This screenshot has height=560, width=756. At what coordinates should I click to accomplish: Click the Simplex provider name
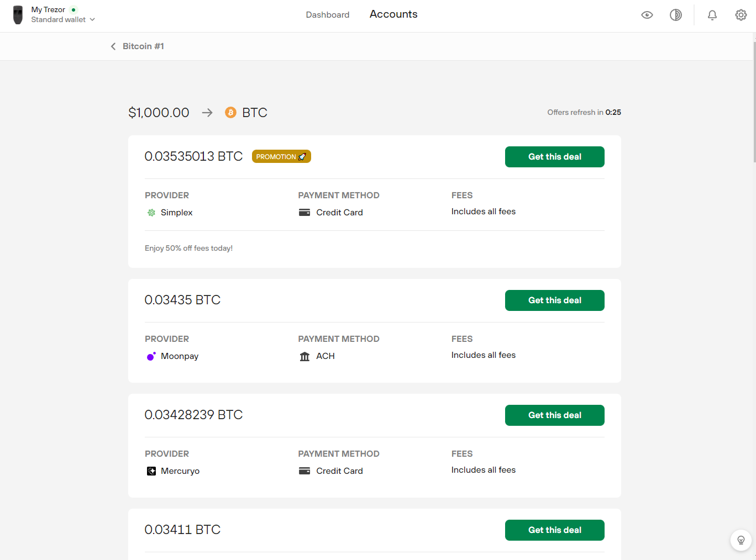click(x=177, y=213)
